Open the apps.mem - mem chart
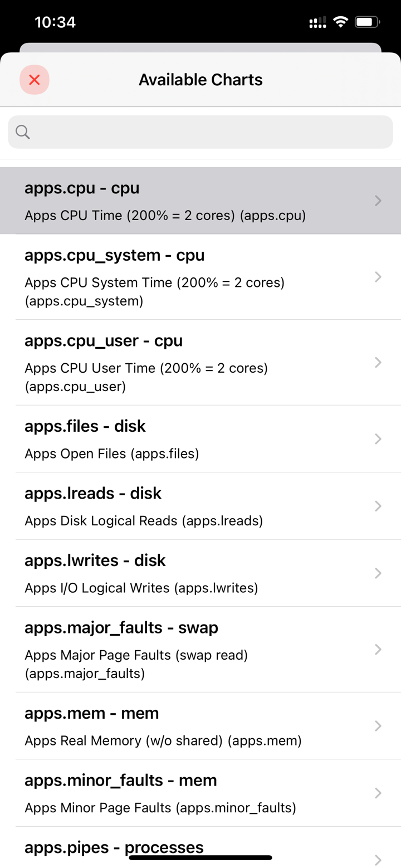This screenshot has width=401, height=868. click(167, 725)
